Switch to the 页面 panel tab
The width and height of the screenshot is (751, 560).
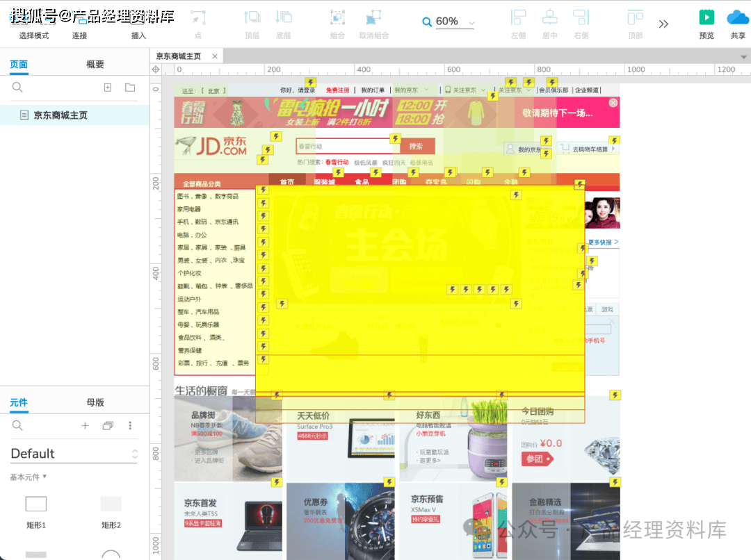point(19,64)
